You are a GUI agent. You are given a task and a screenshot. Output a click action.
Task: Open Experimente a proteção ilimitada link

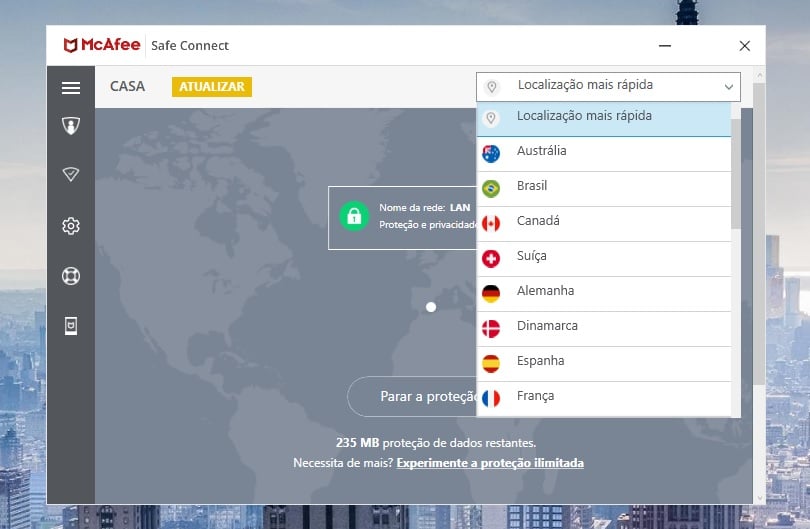pos(490,463)
